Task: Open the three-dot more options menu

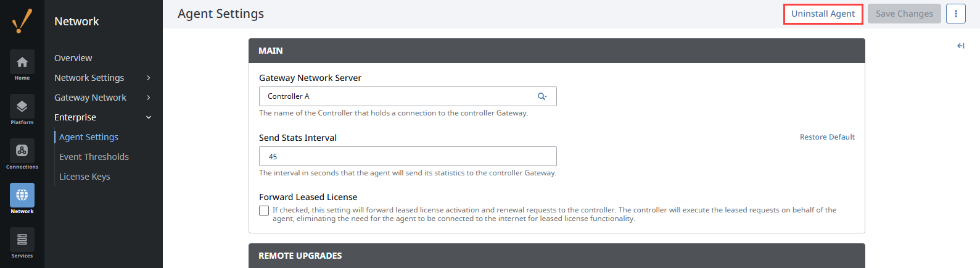Action: (955, 14)
